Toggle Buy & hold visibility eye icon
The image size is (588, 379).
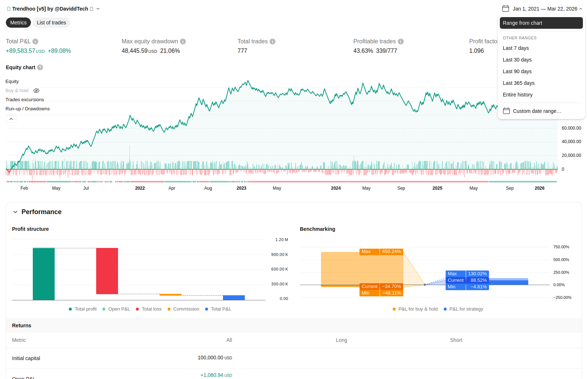[x=36, y=91]
